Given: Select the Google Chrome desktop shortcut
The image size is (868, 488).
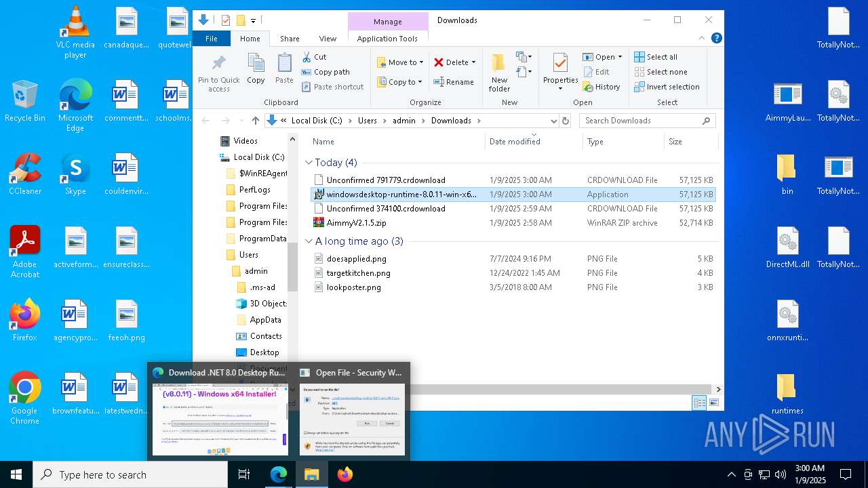Looking at the screenshot, I should (24, 399).
